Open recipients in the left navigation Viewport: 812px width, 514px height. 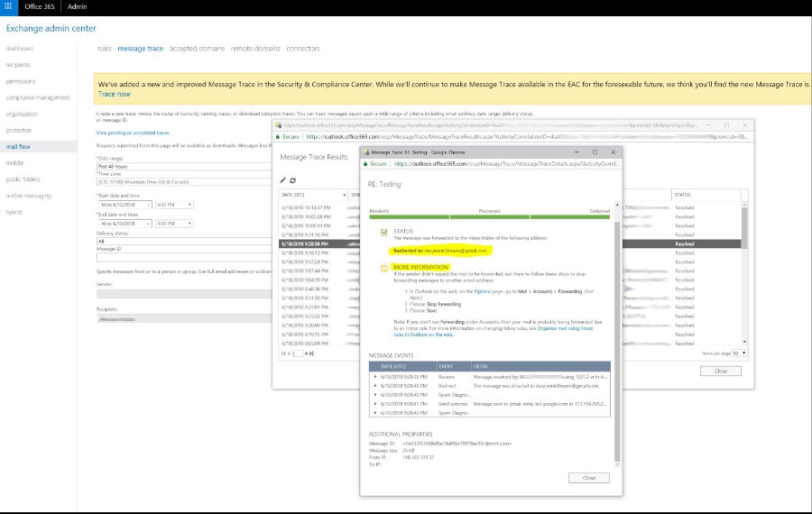click(x=18, y=65)
